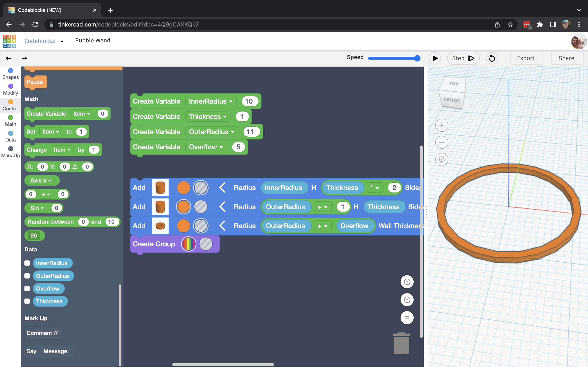Click the trash can icon
This screenshot has width=588, height=367.
[x=401, y=343]
